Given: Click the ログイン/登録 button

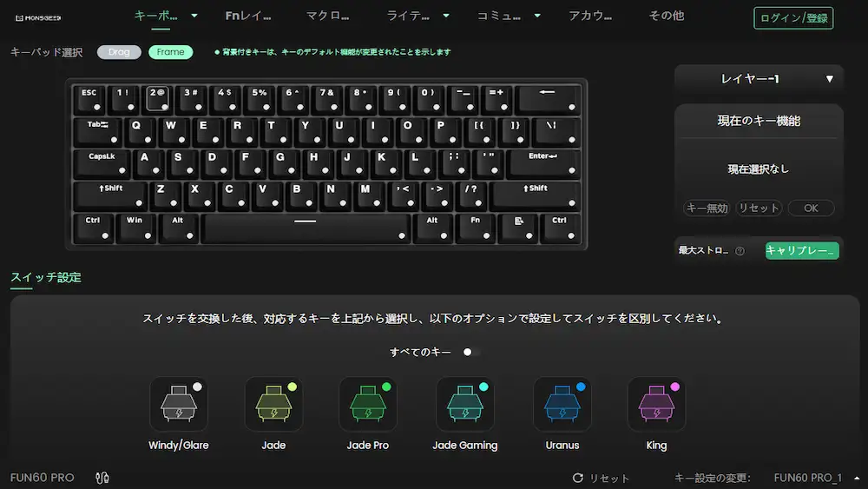Looking at the screenshot, I should (x=793, y=18).
